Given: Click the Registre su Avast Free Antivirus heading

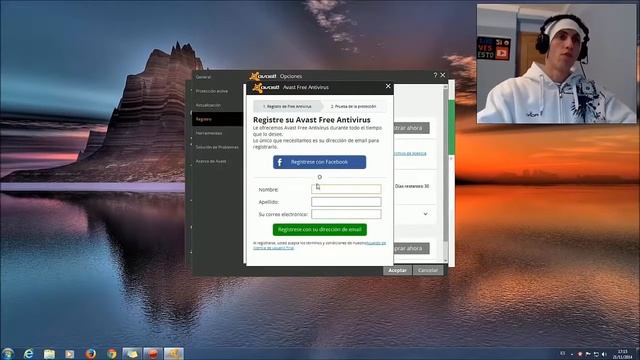Looking at the screenshot, I should coord(311,120).
